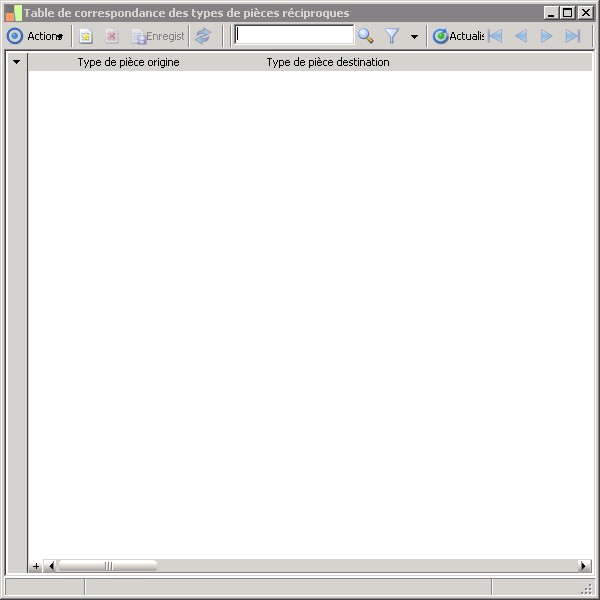Image resolution: width=600 pixels, height=600 pixels.
Task: Go to the next record
Action: [x=546, y=36]
